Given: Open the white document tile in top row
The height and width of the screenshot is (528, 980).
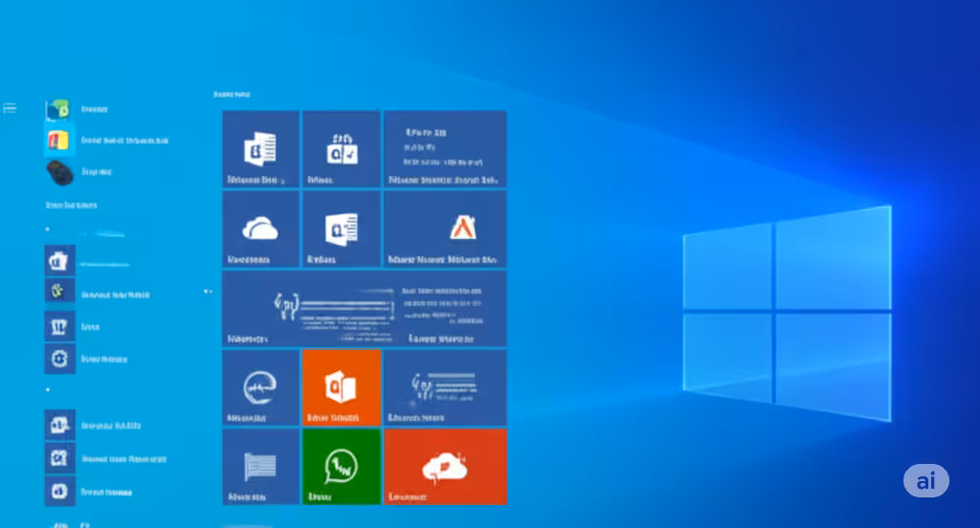Looking at the screenshot, I should 260,148.
